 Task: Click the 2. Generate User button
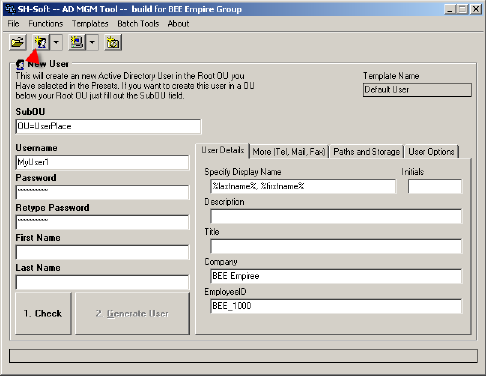tap(132, 313)
